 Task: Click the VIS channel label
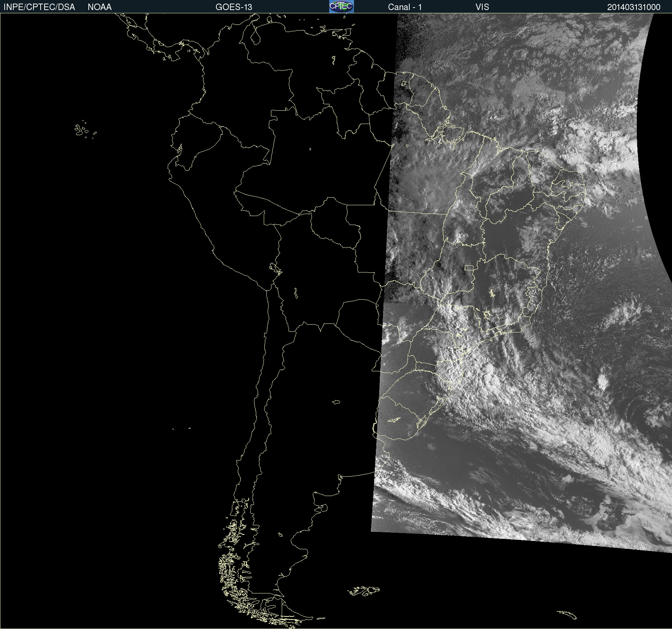tap(482, 7)
